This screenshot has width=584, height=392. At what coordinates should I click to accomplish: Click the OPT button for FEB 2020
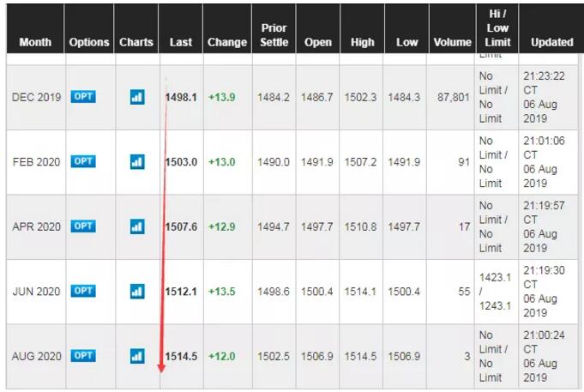coord(83,161)
